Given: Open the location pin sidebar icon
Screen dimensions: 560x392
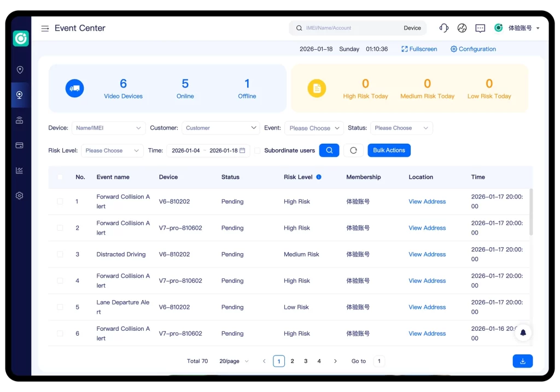Looking at the screenshot, I should (20, 70).
